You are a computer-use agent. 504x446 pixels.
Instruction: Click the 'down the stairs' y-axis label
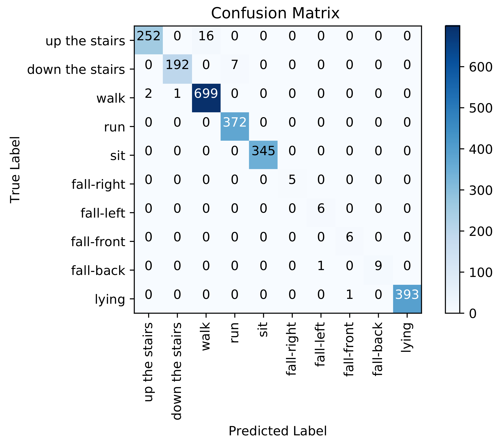point(76,69)
